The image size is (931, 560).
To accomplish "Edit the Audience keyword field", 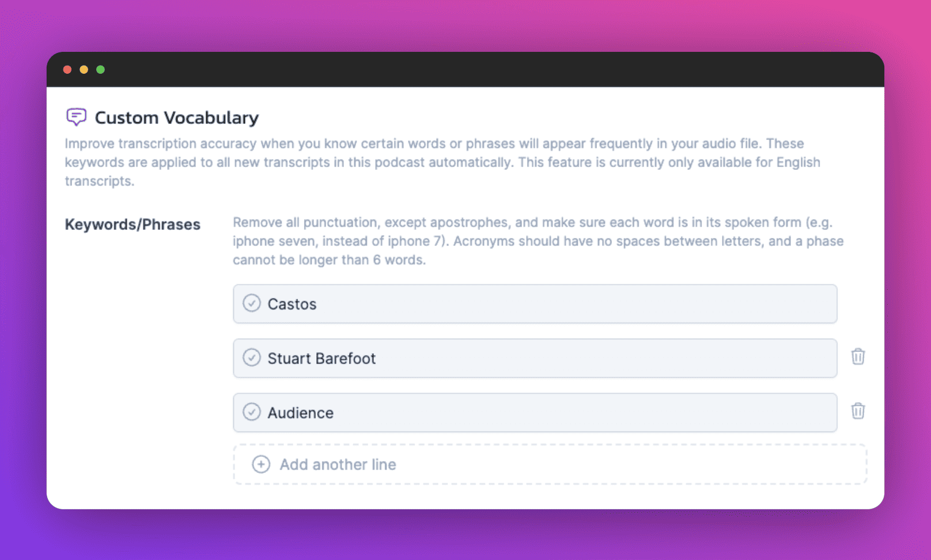I will tap(535, 413).
